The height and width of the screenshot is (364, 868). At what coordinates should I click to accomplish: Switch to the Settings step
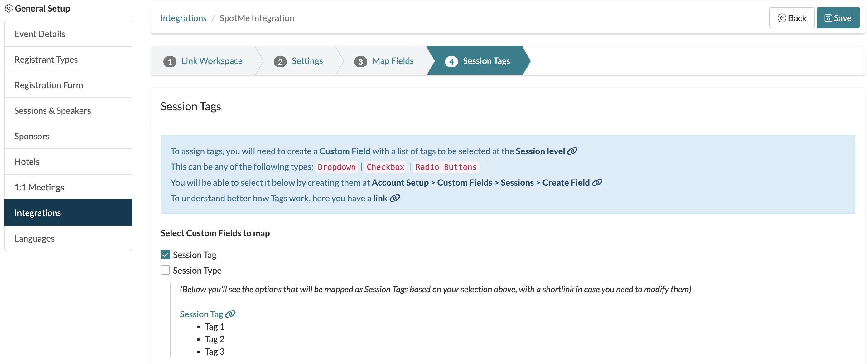(x=307, y=61)
